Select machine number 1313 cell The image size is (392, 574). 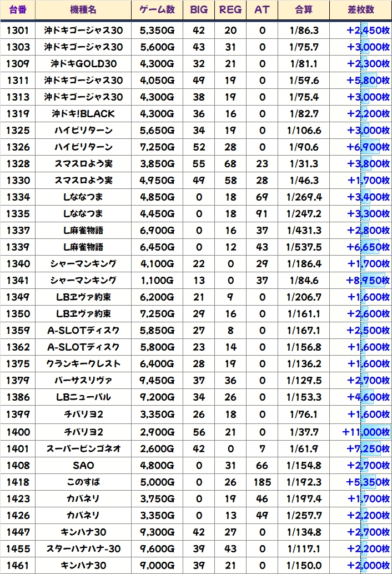click(18, 97)
